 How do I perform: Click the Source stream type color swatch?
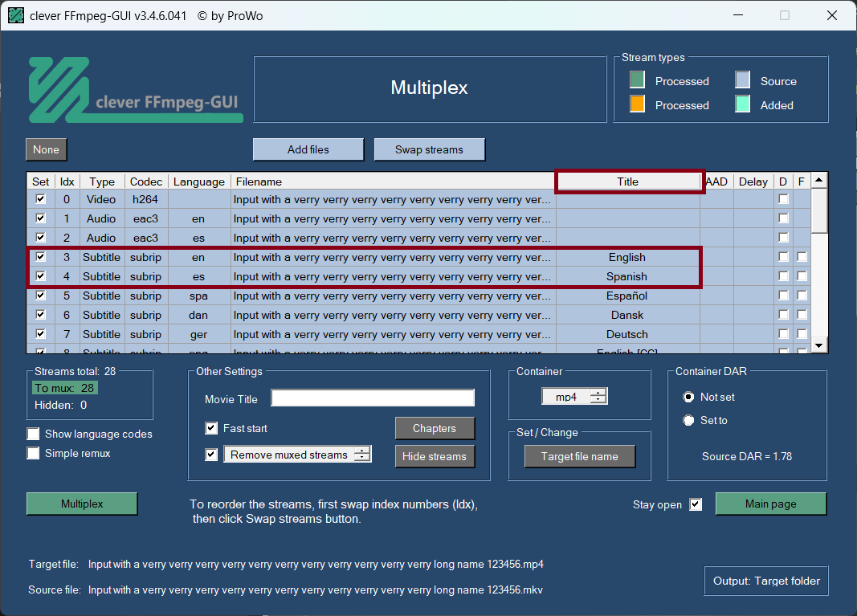point(742,80)
